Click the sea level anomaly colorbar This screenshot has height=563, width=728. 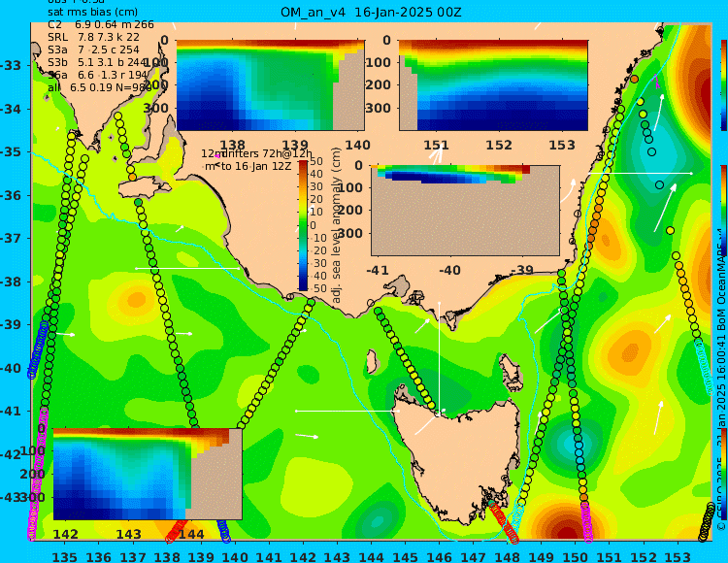coord(303,225)
